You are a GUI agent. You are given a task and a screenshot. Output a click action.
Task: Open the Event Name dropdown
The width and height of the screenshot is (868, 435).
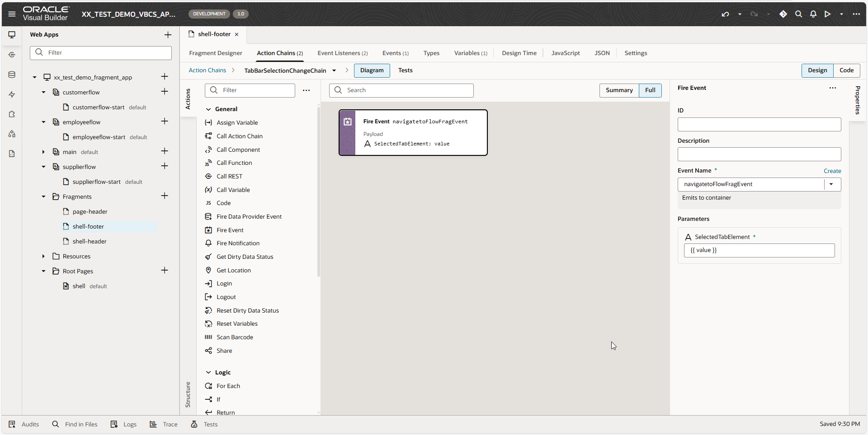pos(831,184)
